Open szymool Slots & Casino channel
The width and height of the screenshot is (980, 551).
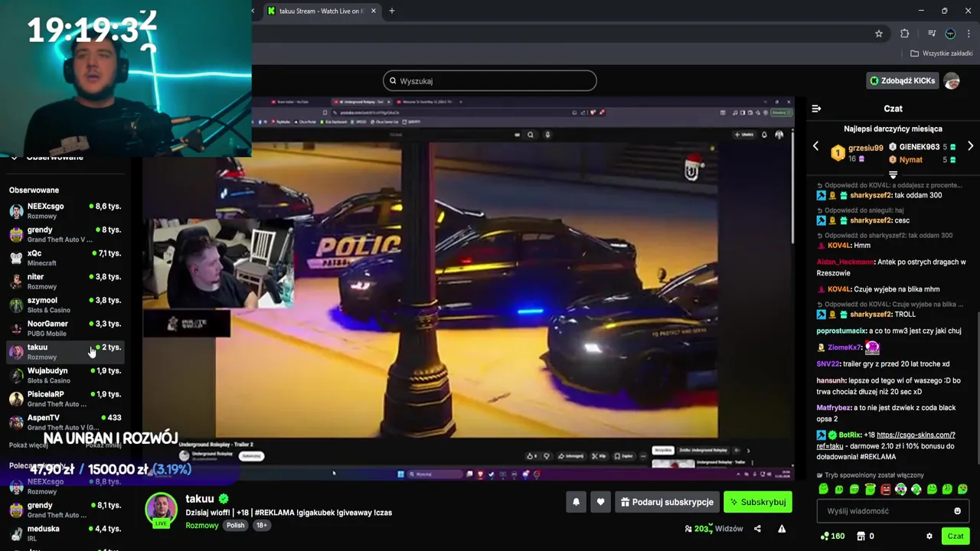(64, 305)
